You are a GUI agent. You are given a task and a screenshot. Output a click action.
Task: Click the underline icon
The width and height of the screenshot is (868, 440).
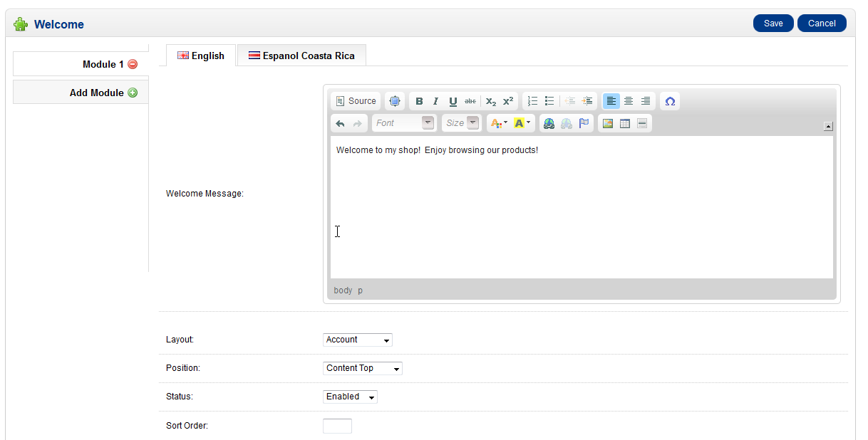point(453,101)
